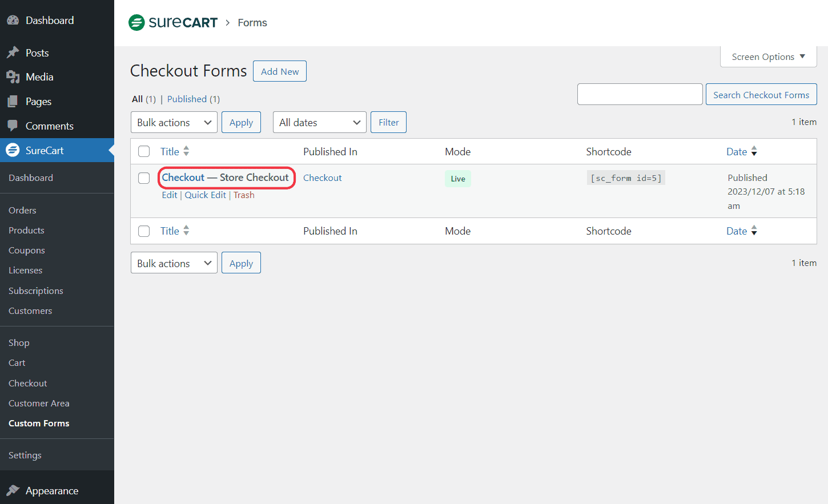This screenshot has width=828, height=504.
Task: Open the top Bulk actions dropdown
Action: pos(174,123)
